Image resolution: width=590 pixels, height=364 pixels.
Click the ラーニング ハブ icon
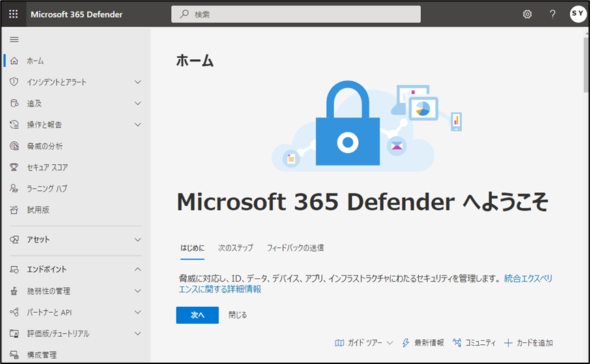14,188
